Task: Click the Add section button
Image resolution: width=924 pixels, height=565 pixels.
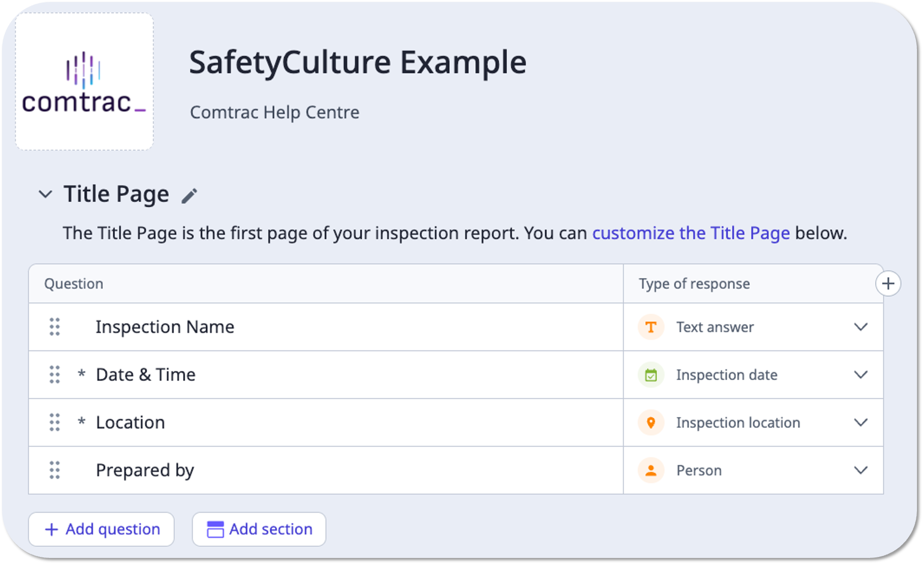Action: (x=259, y=529)
